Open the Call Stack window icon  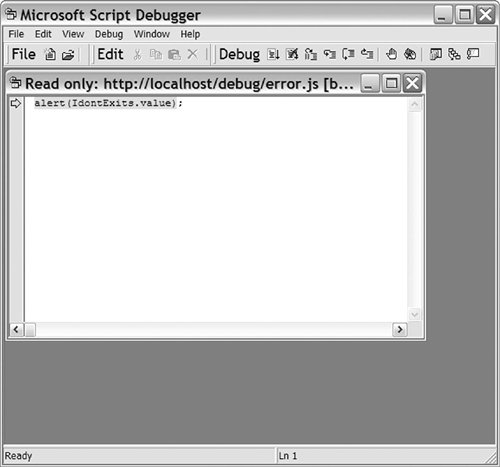pyautogui.click(x=454, y=54)
